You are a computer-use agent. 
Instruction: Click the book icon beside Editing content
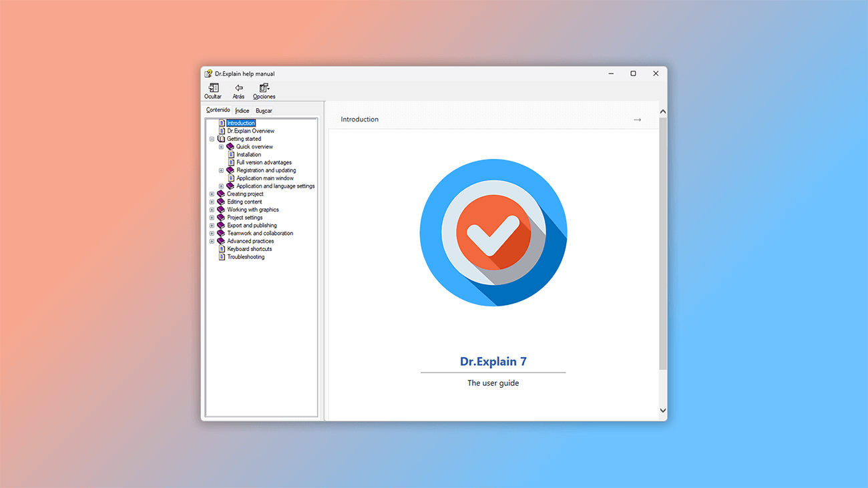(x=221, y=202)
